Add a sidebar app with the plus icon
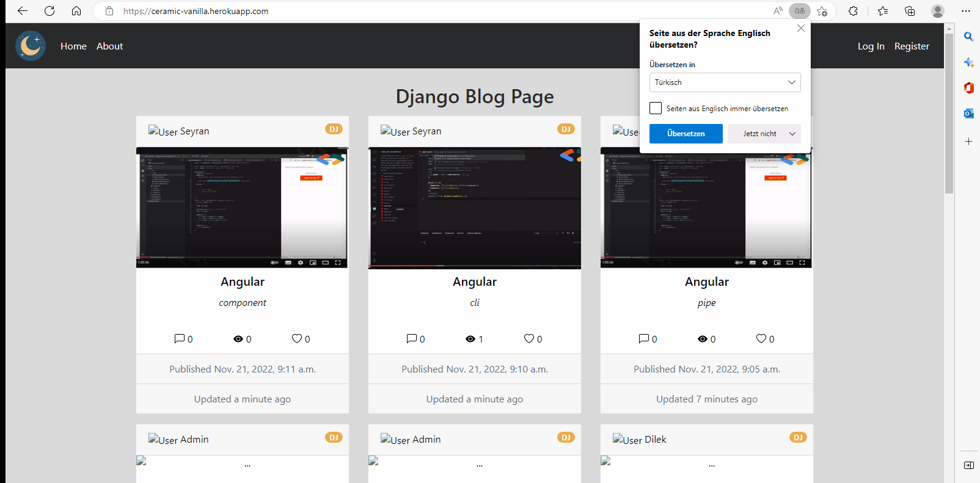Image resolution: width=980 pixels, height=483 pixels. pyautogui.click(x=968, y=141)
